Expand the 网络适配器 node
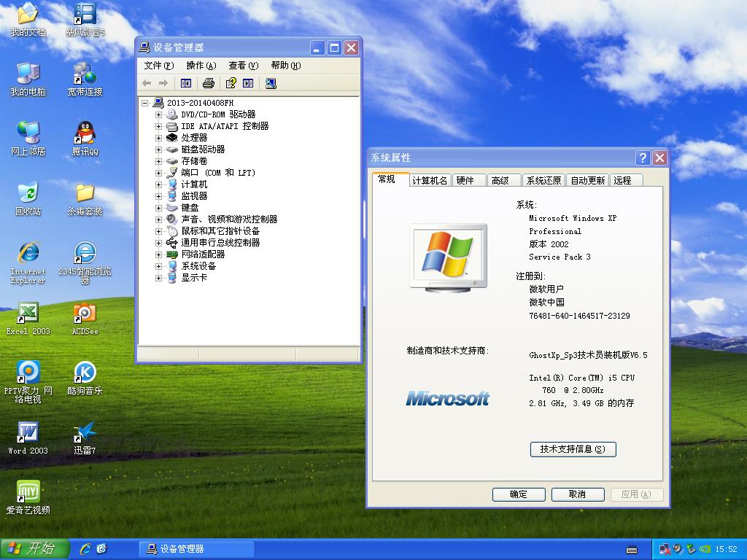 (x=158, y=254)
